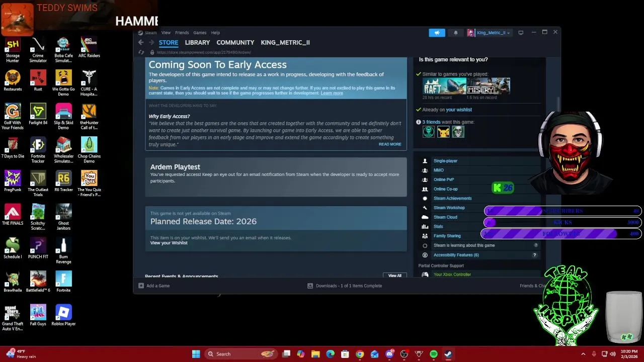644x362 pixels.
Task: Open the '3 friends' link
Action: [431, 122]
